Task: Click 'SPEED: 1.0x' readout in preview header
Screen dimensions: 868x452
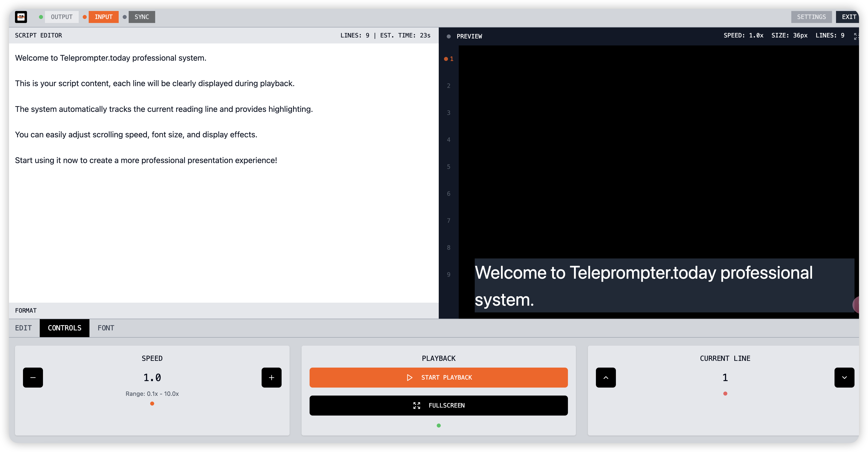Action: click(743, 35)
